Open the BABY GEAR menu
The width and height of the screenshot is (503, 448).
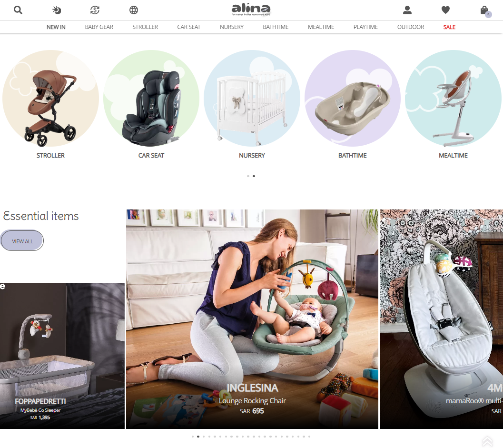tap(99, 27)
